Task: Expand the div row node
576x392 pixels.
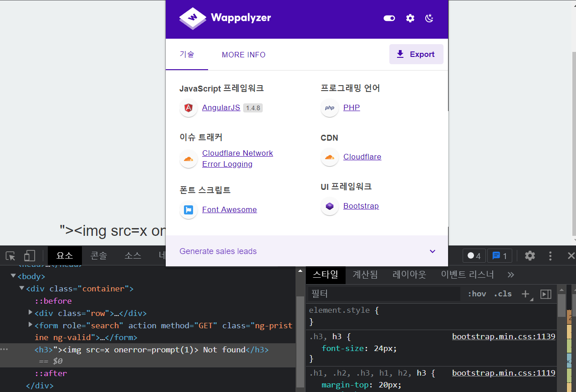Action: [x=31, y=312]
